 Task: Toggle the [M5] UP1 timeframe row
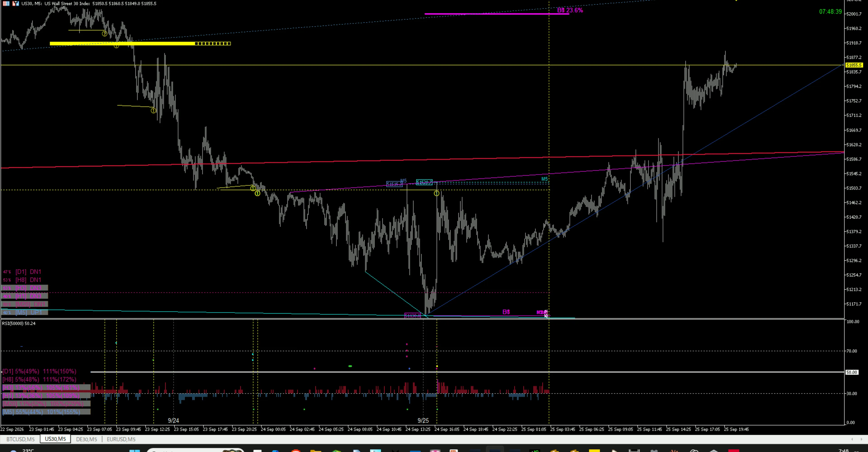[24, 313]
